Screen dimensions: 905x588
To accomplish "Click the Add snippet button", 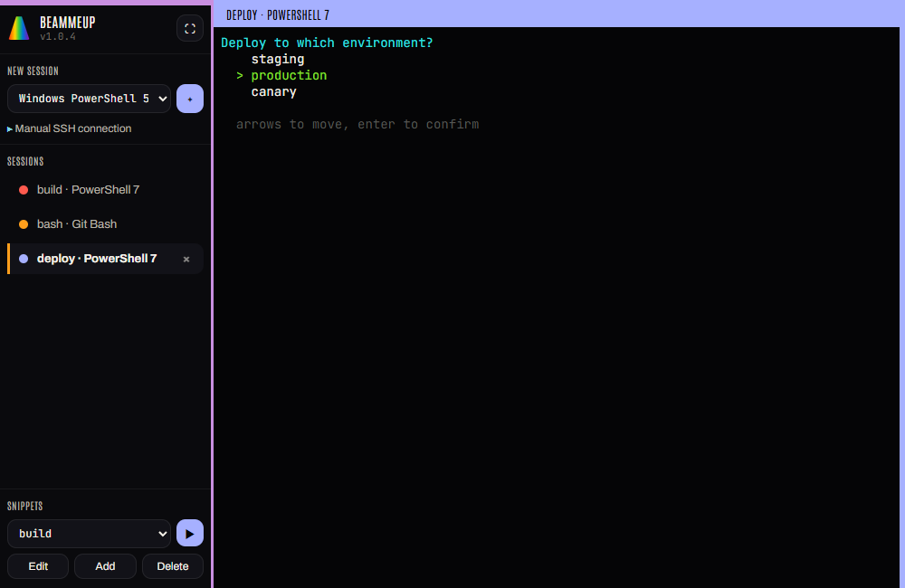I will click(105, 566).
